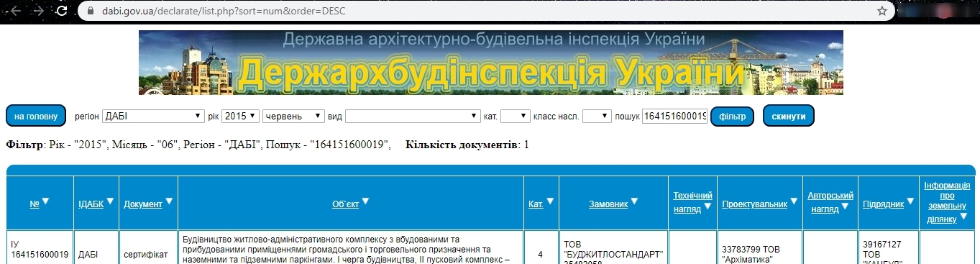Go forward using browser forward arrow
This screenshot has width=980, height=264.
pyautogui.click(x=38, y=11)
